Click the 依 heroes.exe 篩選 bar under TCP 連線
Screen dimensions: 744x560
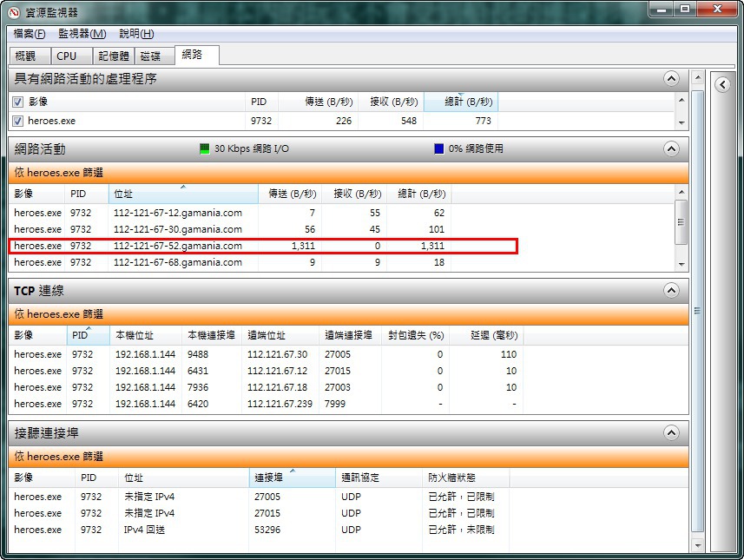point(349,314)
